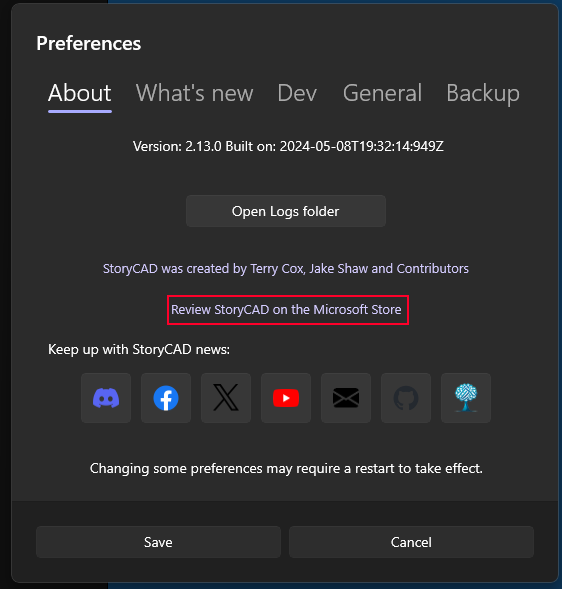Open the Dev tab

[297, 93]
